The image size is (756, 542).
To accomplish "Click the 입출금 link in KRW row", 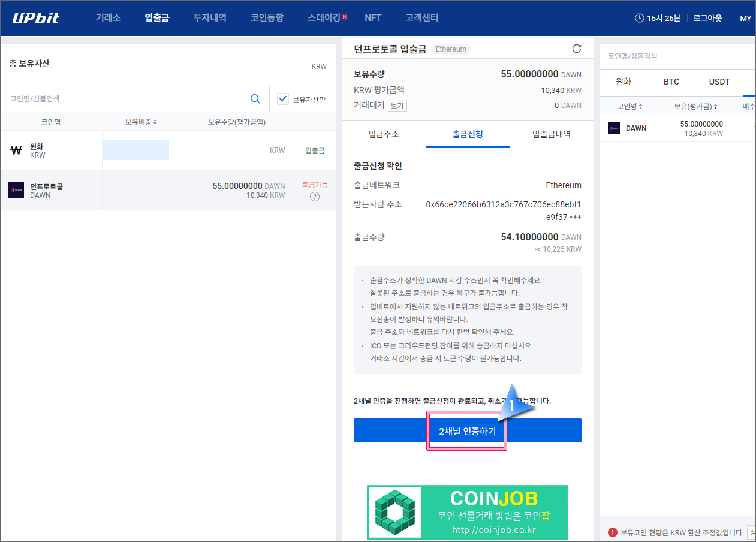I will pos(315,150).
